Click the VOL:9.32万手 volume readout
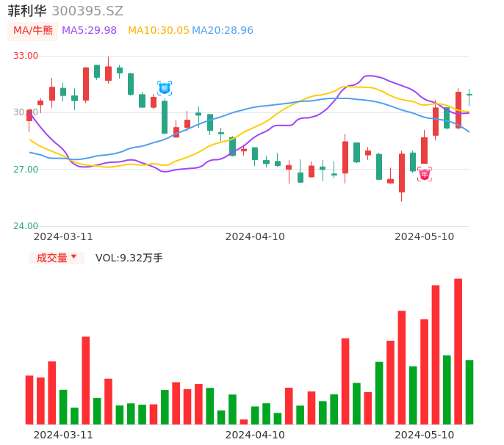Screen dimensions: 504x445 click(x=129, y=258)
